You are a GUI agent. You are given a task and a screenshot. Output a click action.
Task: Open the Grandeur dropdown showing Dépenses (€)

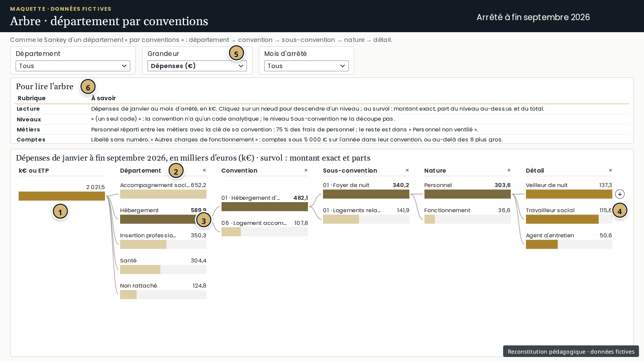pos(197,66)
